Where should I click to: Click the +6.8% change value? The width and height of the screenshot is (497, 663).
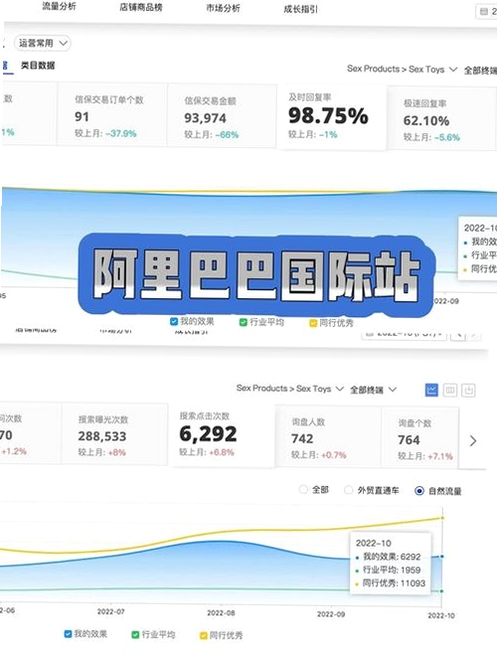[221, 452]
